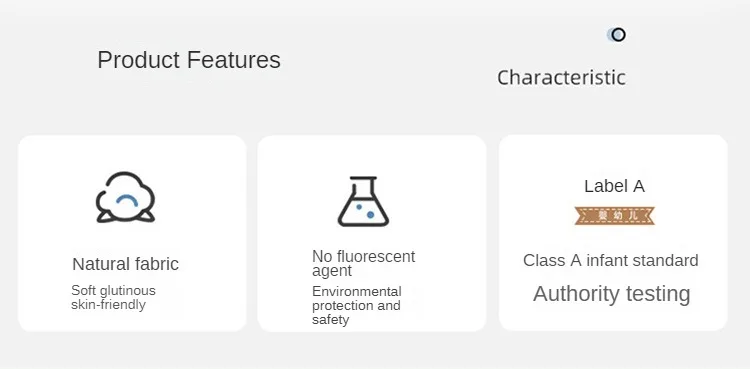Screen dimensions: 750x369
Task: Click the Product Features heading
Action: tap(189, 60)
